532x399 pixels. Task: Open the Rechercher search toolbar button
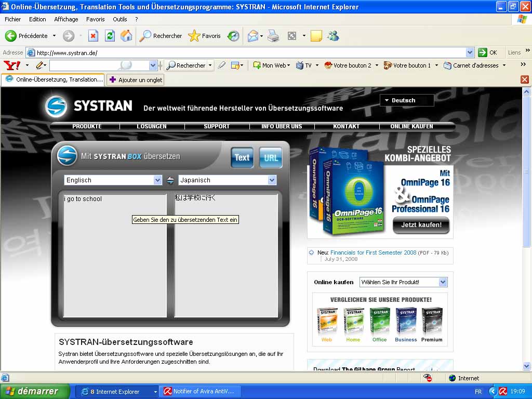161,36
